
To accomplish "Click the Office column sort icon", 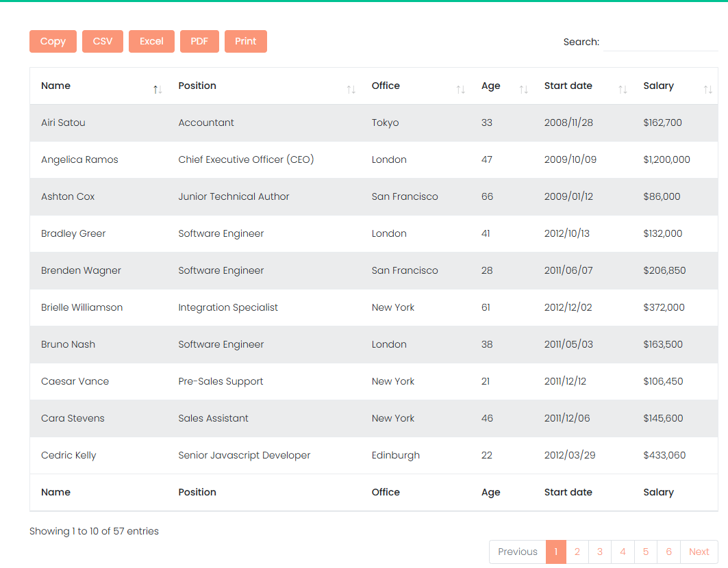I will tap(460, 88).
